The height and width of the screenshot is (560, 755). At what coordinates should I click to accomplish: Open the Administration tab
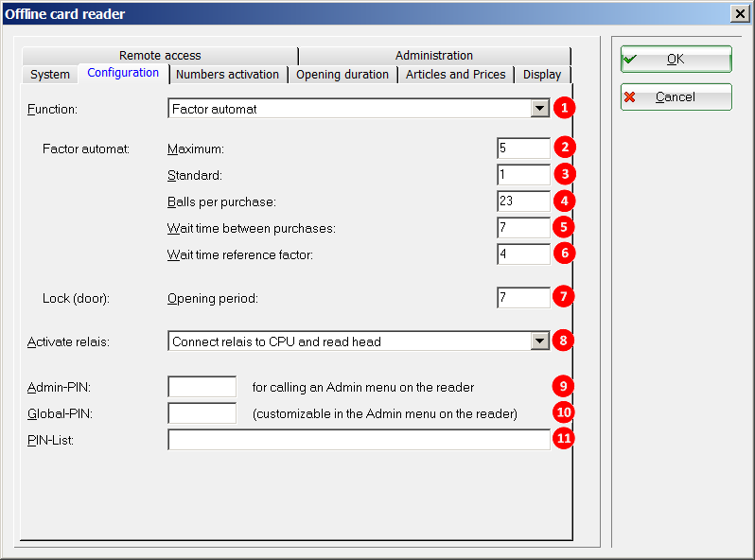[434, 56]
